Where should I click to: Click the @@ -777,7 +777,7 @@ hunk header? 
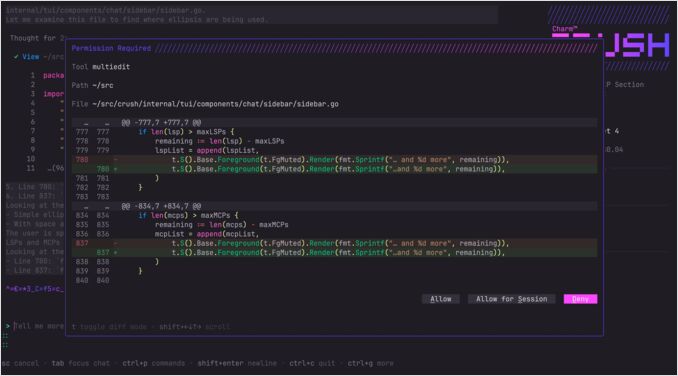point(334,123)
